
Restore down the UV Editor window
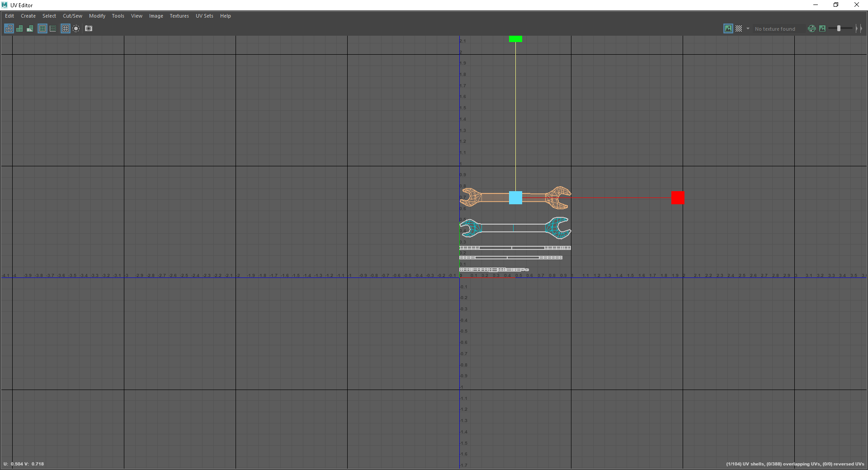[836, 5]
